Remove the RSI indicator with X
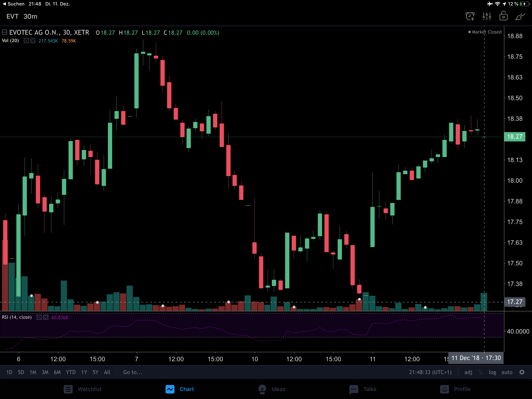532x399 pixels. 46,317
